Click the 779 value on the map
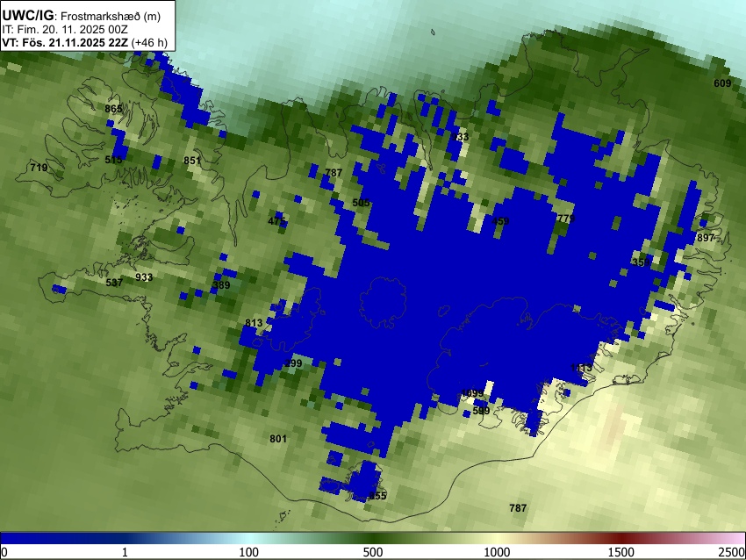The height and width of the screenshot is (560, 746). coord(566,219)
